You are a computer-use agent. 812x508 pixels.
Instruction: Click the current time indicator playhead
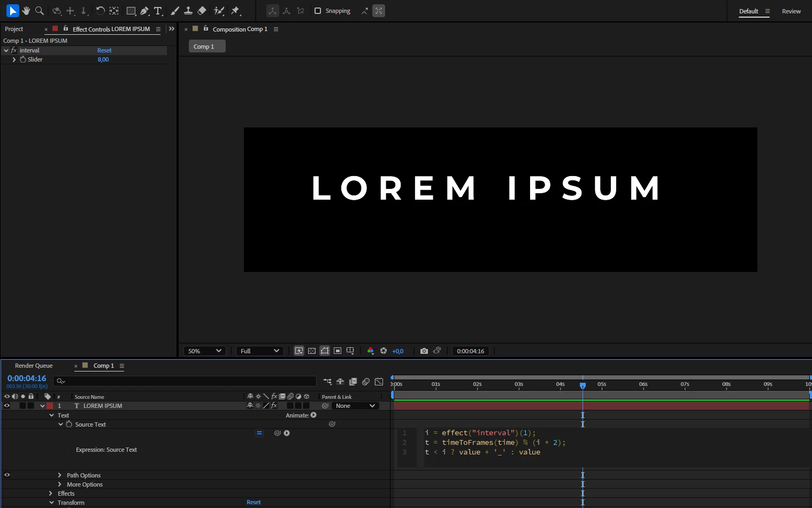(583, 385)
